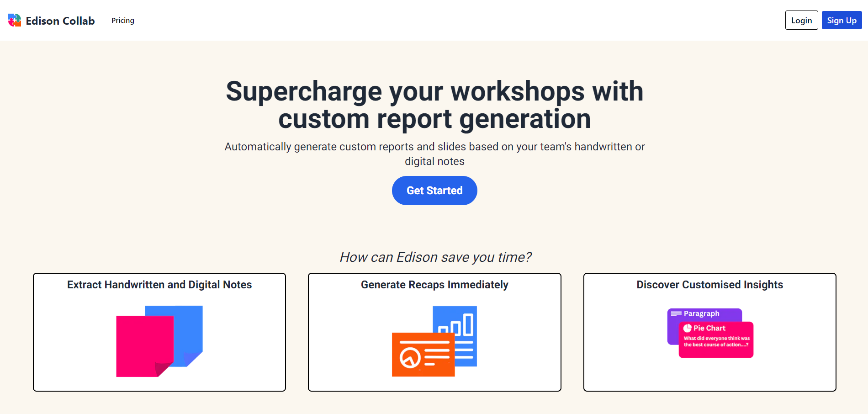Select the Discover Customised Insights heading

[709, 285]
